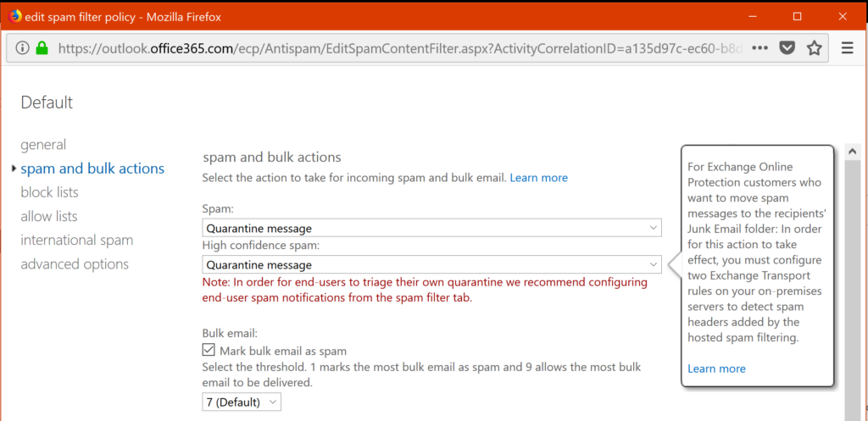Click the Firefox logo in title bar
Screen dimensions: 868x421
14,16
